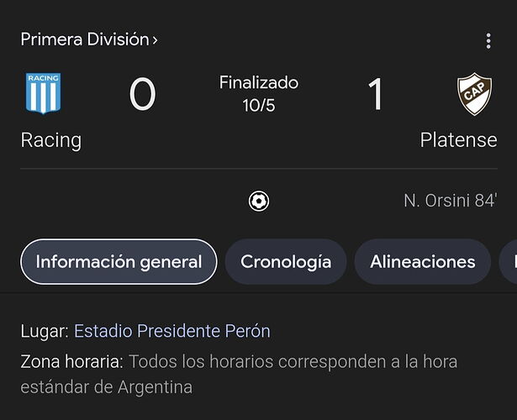Click Racing's score of 0
Screen dimensions: 517x420
pos(142,94)
